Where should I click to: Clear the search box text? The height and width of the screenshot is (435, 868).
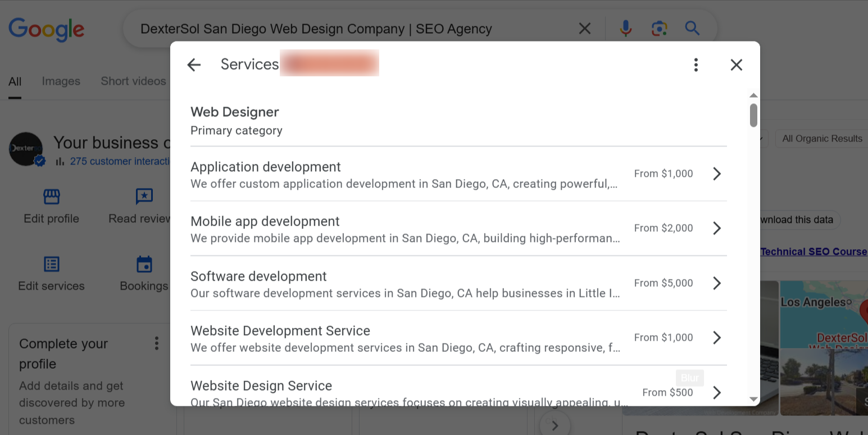[x=584, y=29]
